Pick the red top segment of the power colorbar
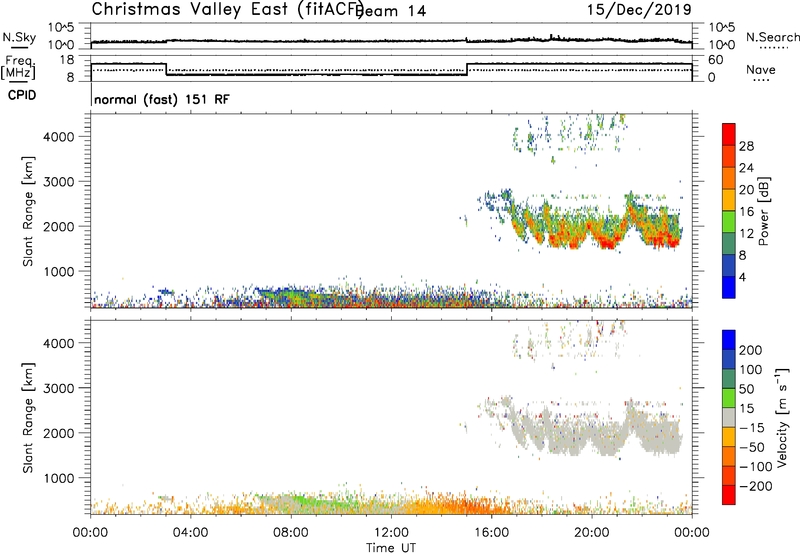The image size is (800, 554). (x=729, y=135)
